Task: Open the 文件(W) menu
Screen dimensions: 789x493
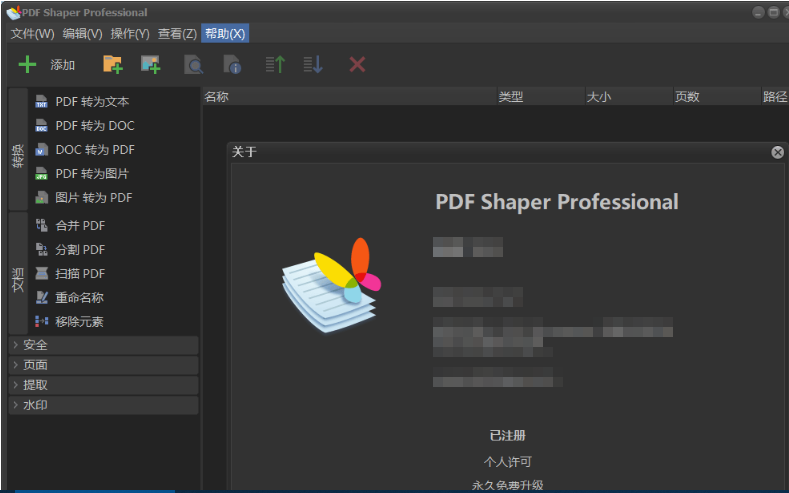Action: coord(32,34)
